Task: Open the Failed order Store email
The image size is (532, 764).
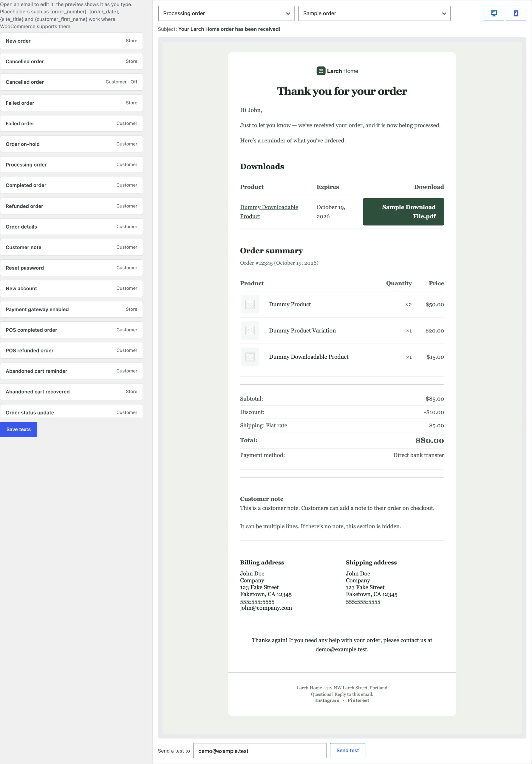Action: pyautogui.click(x=72, y=103)
